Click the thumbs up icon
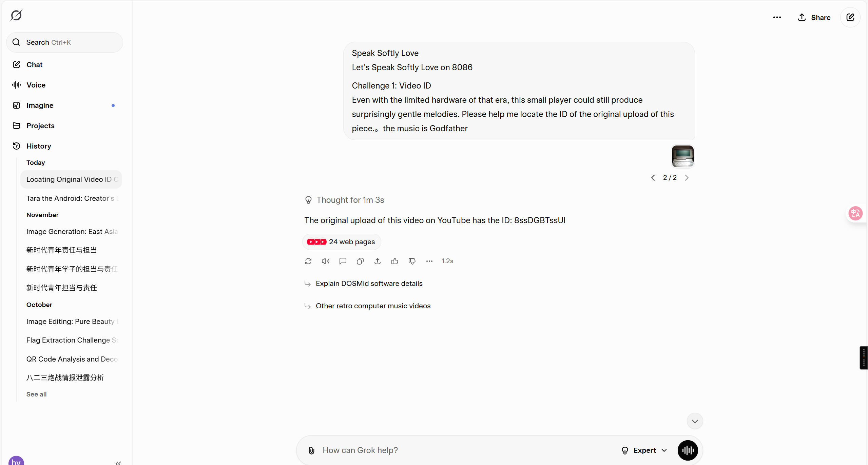This screenshot has height=465, width=868. pos(394,261)
